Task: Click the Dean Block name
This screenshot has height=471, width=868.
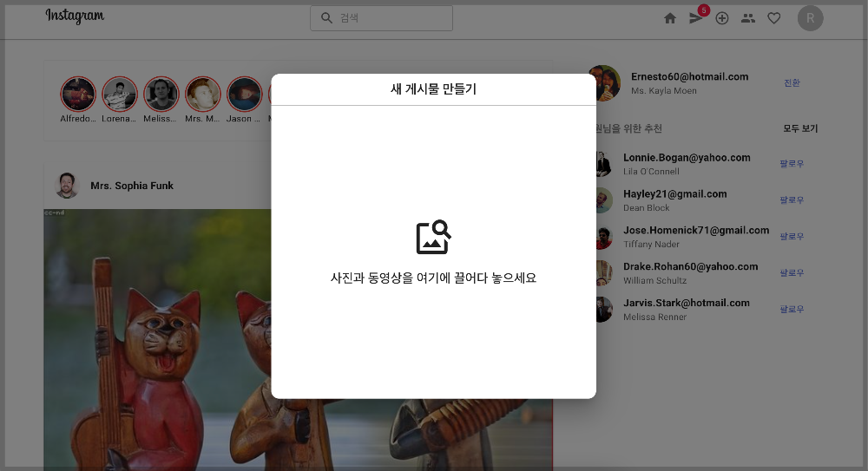Action: pos(646,208)
